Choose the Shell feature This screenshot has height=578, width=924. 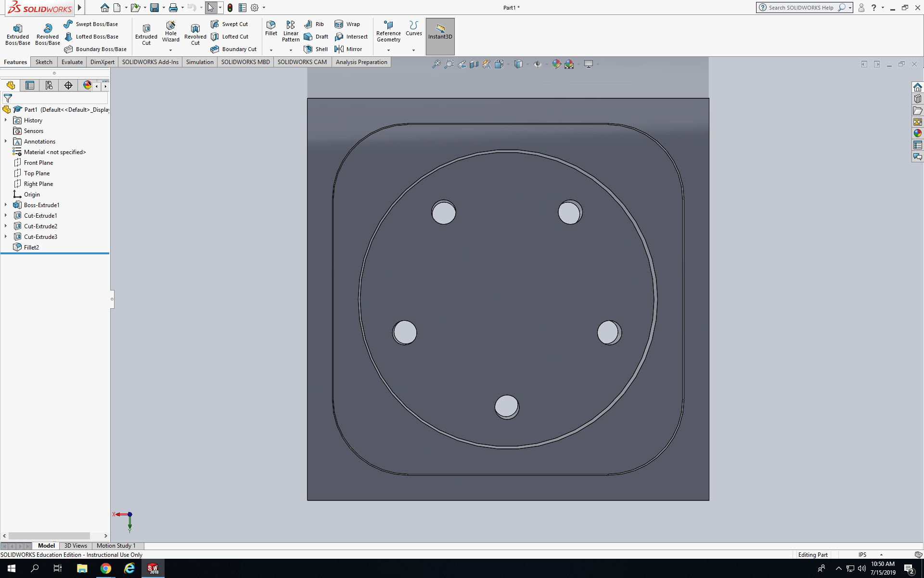316,49
